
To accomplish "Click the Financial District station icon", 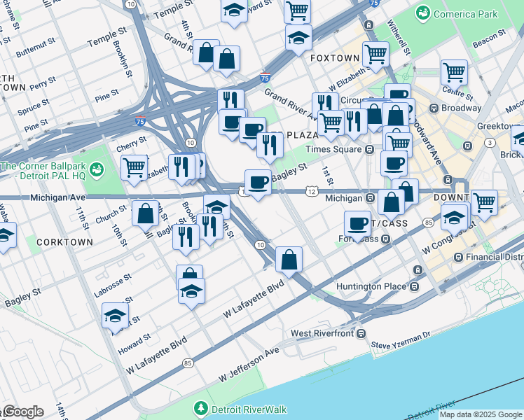I will tap(458, 258).
